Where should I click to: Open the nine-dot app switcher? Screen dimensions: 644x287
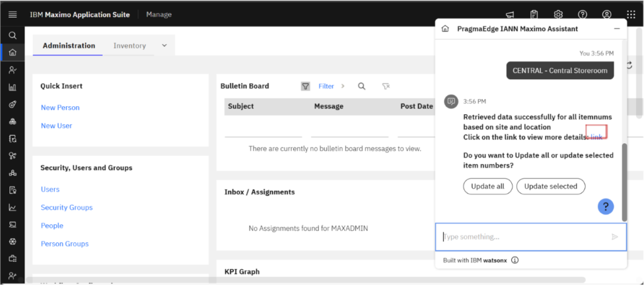(x=631, y=15)
